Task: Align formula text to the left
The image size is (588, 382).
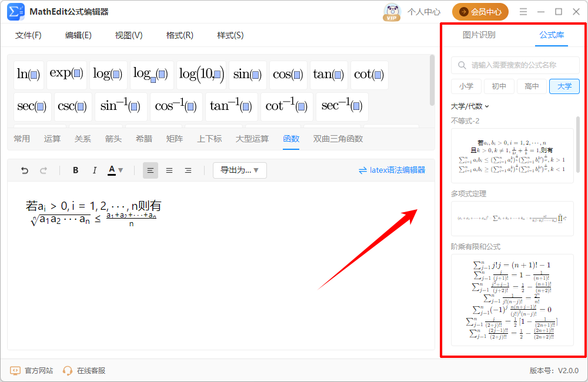Action: pyautogui.click(x=151, y=170)
